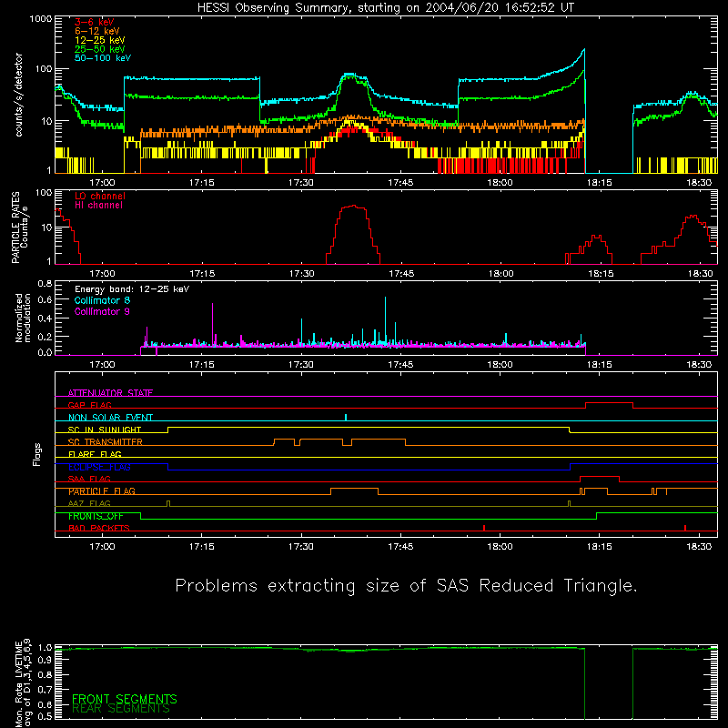Click the SC_TRANSMITTER flag label
The width and height of the screenshot is (728, 728).
click(x=105, y=442)
